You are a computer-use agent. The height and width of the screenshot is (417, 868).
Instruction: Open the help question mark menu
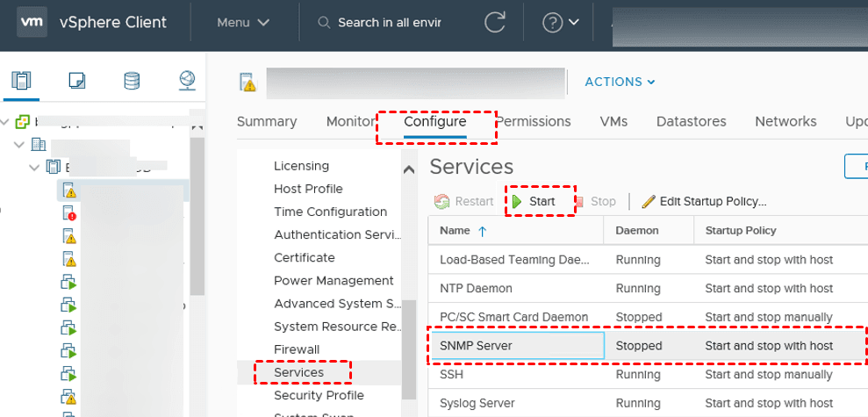(561, 22)
